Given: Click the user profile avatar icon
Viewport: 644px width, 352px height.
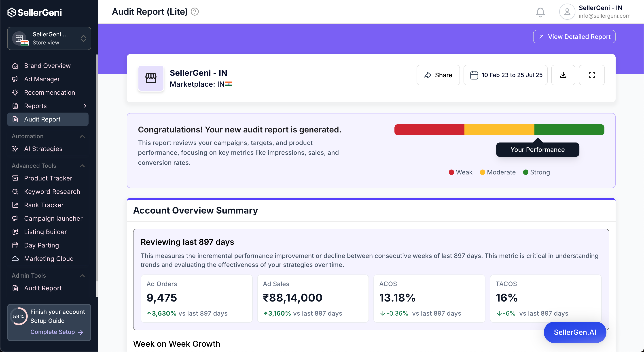Looking at the screenshot, I should (x=567, y=12).
